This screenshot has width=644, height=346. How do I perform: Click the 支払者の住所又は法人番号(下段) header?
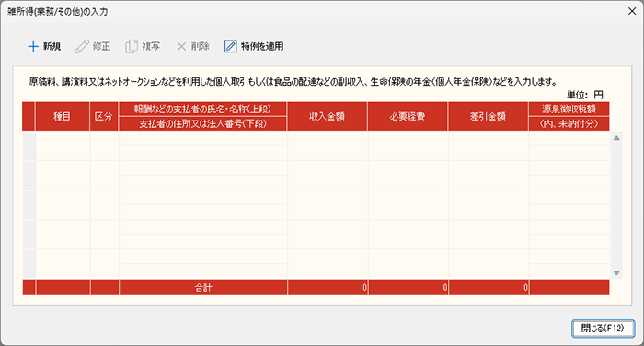[202, 123]
